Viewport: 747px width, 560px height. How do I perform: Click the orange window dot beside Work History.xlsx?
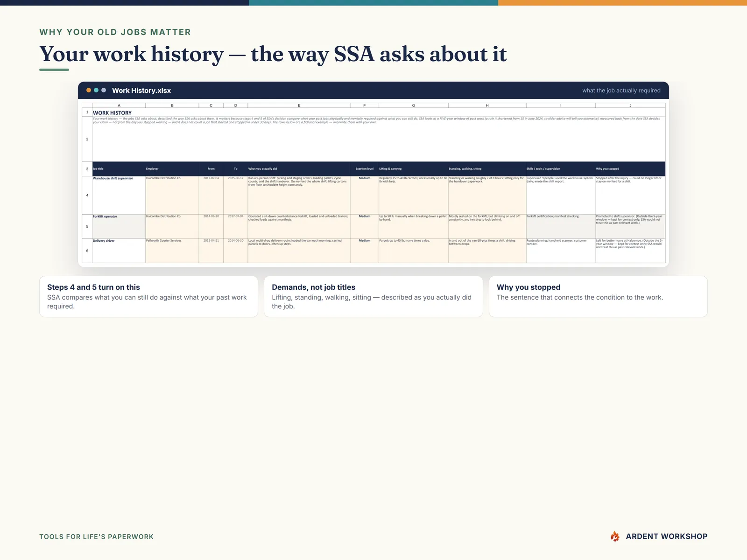pos(89,90)
